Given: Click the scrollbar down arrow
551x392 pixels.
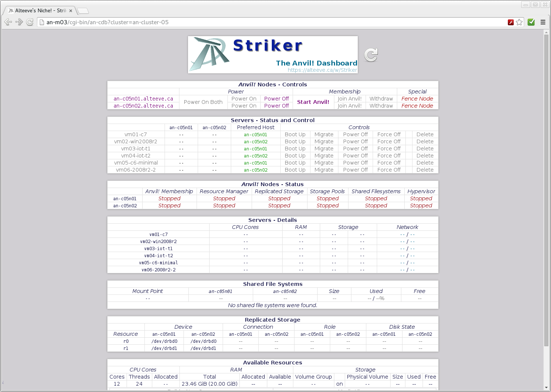Looking at the screenshot, I should pyautogui.click(x=547, y=387).
